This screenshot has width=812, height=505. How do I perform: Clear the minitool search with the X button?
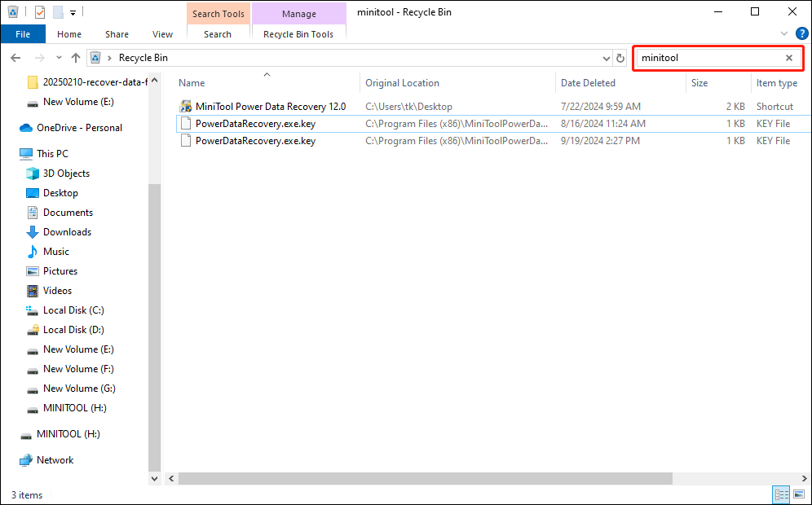(x=788, y=58)
